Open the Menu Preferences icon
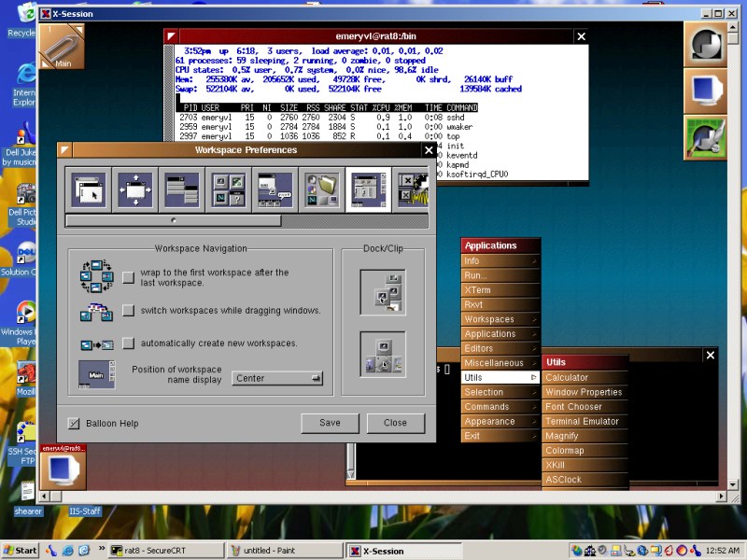Viewport: 747px width, 560px height. tap(182, 190)
